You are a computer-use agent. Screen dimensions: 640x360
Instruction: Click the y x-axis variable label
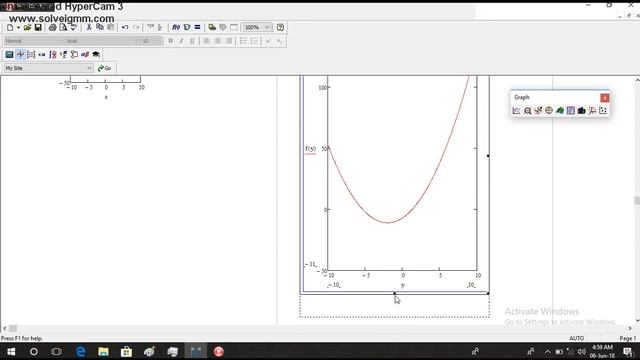(403, 285)
